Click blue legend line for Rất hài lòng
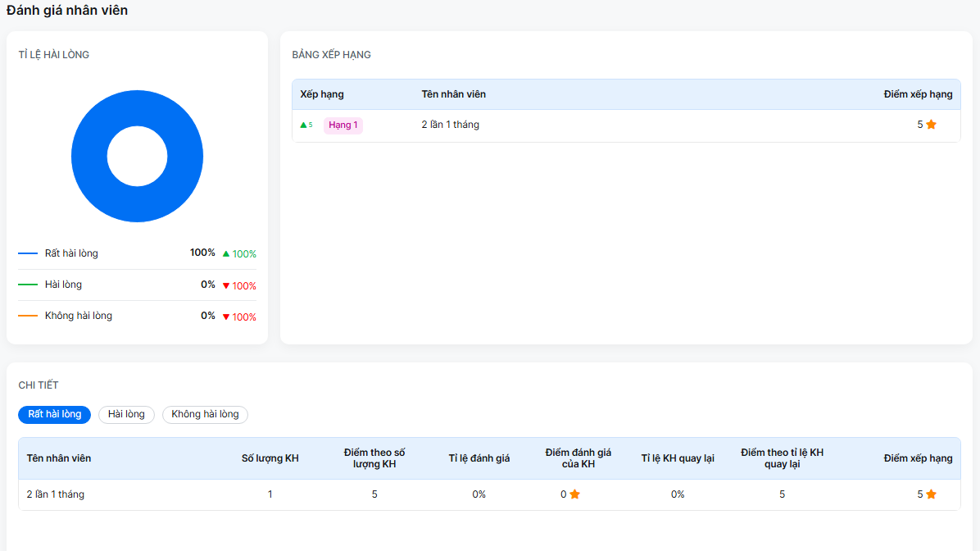The image size is (980, 551). [28, 253]
